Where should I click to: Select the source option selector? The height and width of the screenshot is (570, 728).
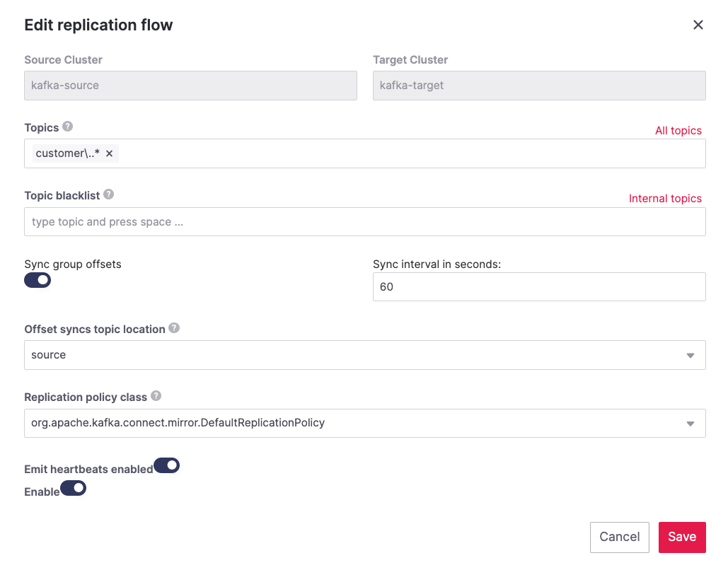pos(365,354)
